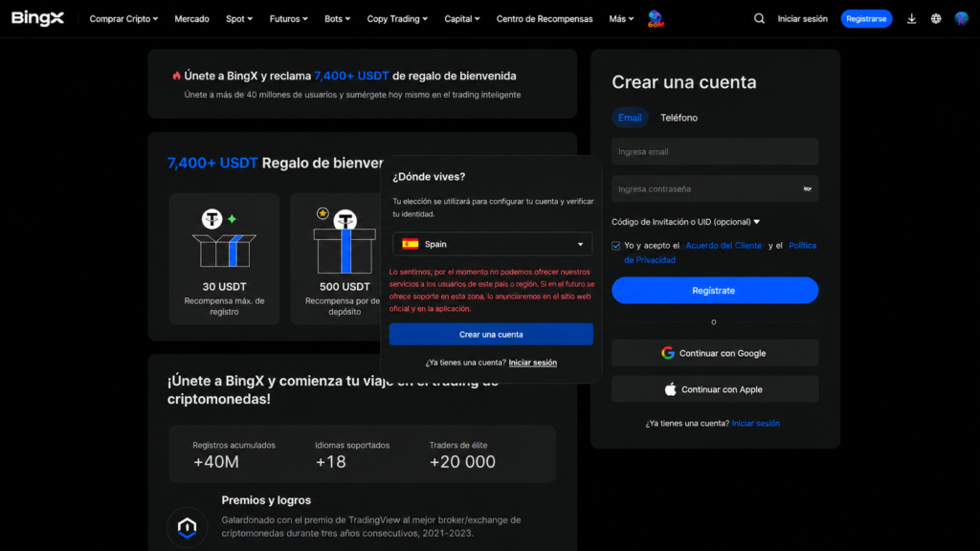Image resolution: width=980 pixels, height=551 pixels.
Task: Expand Código de Invitación o UID option
Action: tap(685, 222)
